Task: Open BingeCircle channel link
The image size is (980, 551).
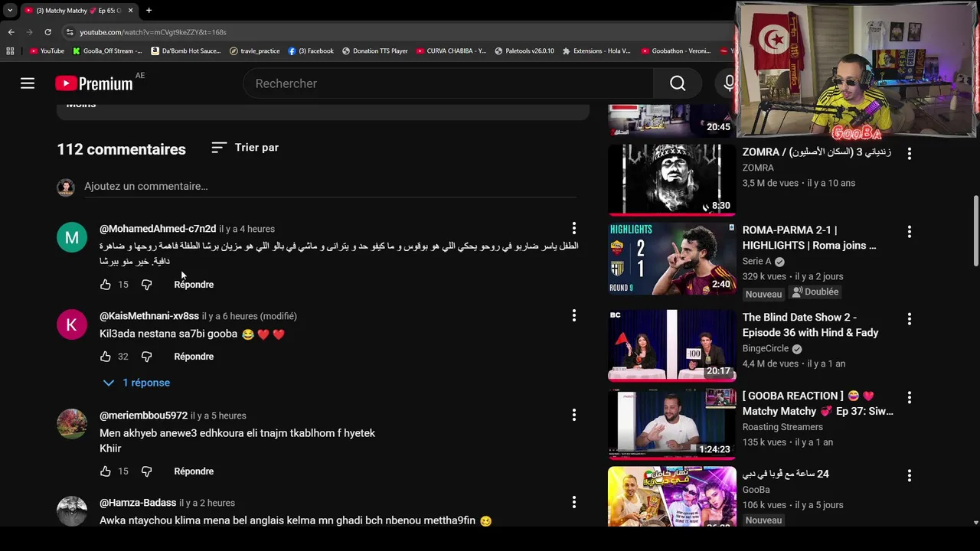Action: (x=766, y=348)
